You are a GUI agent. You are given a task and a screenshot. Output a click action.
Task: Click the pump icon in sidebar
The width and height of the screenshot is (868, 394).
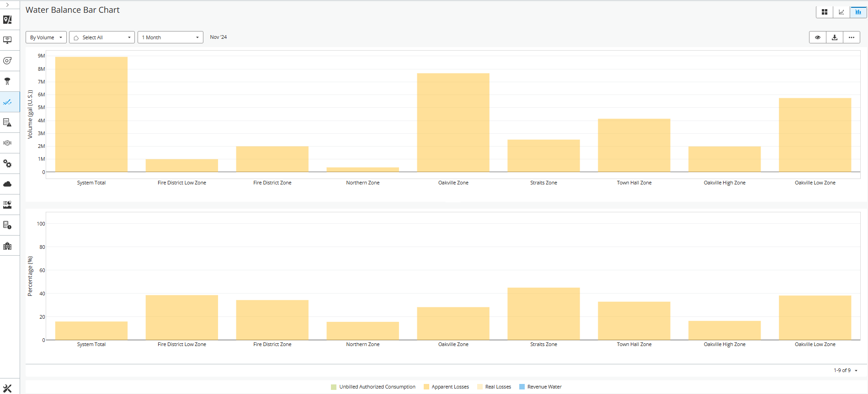(x=7, y=61)
